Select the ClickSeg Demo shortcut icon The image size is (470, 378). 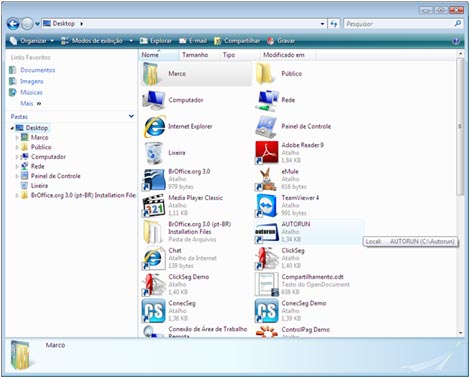154,284
